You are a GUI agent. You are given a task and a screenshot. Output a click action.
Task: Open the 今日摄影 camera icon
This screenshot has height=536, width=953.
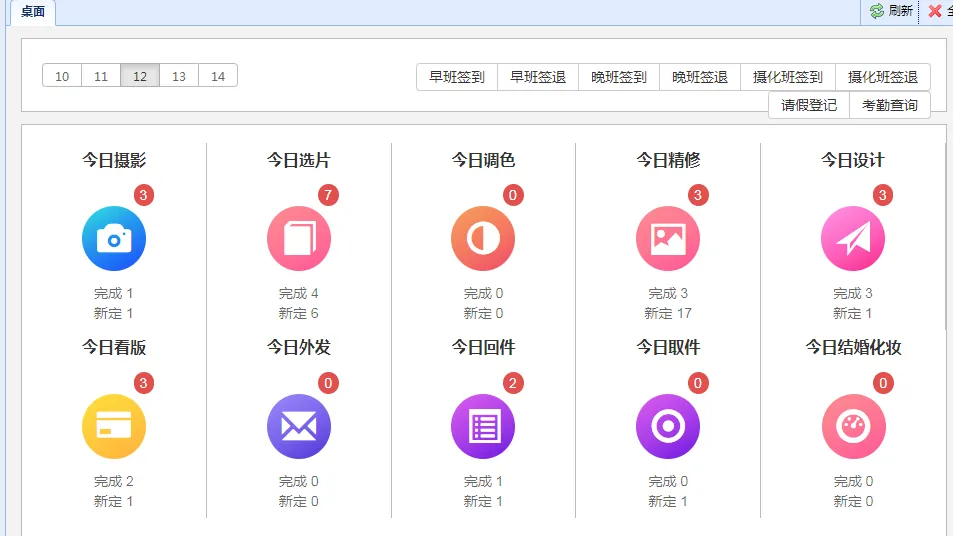click(x=114, y=239)
